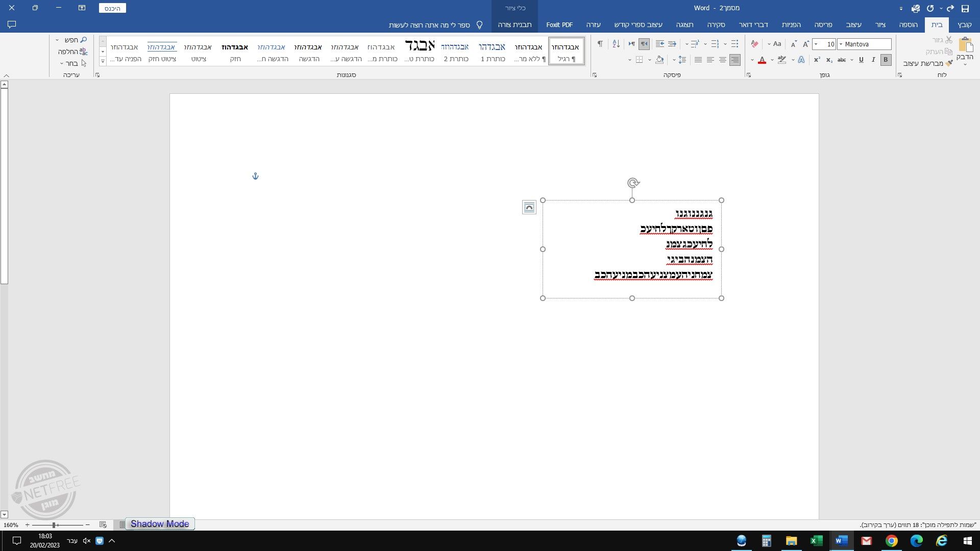Align text to the left

[x=710, y=60]
